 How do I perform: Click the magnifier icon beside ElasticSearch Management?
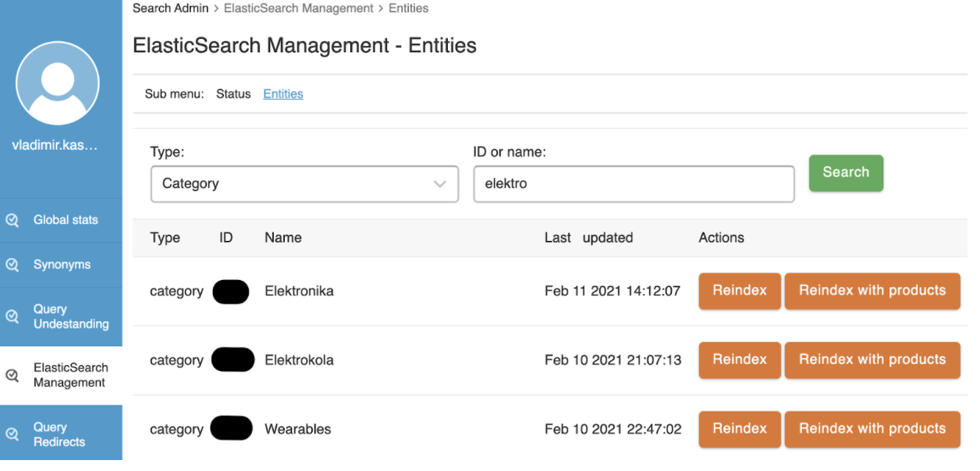click(x=12, y=376)
